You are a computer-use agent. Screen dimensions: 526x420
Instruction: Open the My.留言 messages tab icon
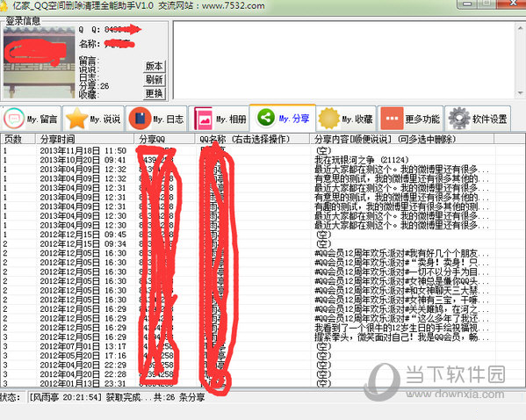14,119
